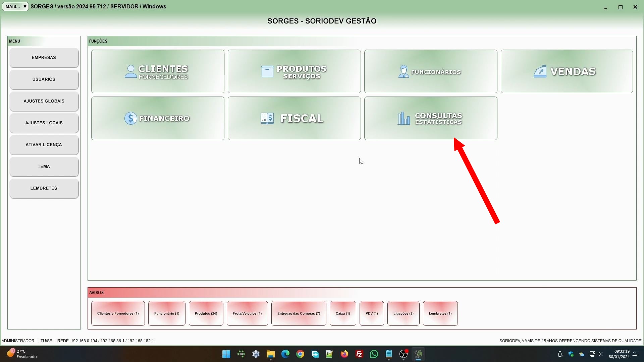The image size is (644, 362).
Task: Open WhatsApp from the taskbar
Action: 374,354
